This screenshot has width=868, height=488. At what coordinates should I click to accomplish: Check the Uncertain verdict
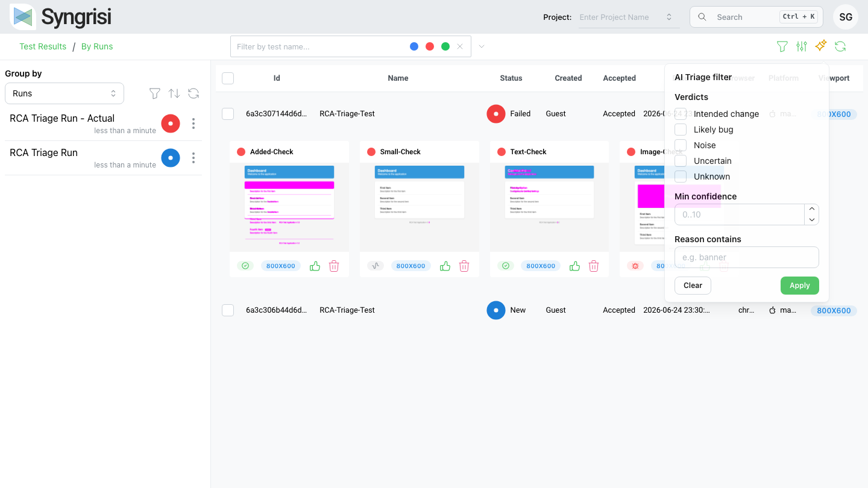681,161
